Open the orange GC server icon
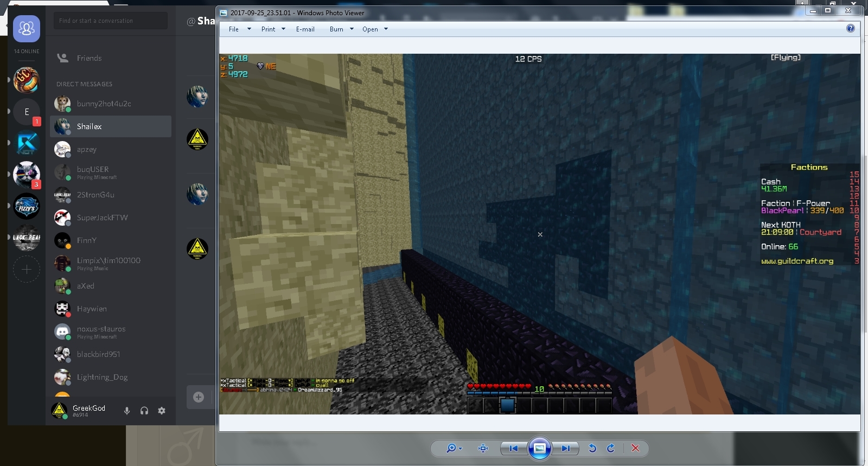The height and width of the screenshot is (466, 868). (x=27, y=80)
